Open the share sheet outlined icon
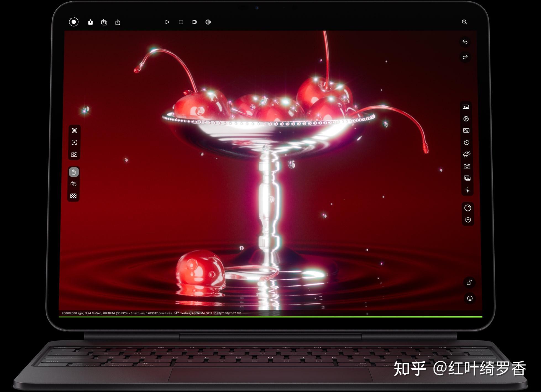 coord(118,22)
